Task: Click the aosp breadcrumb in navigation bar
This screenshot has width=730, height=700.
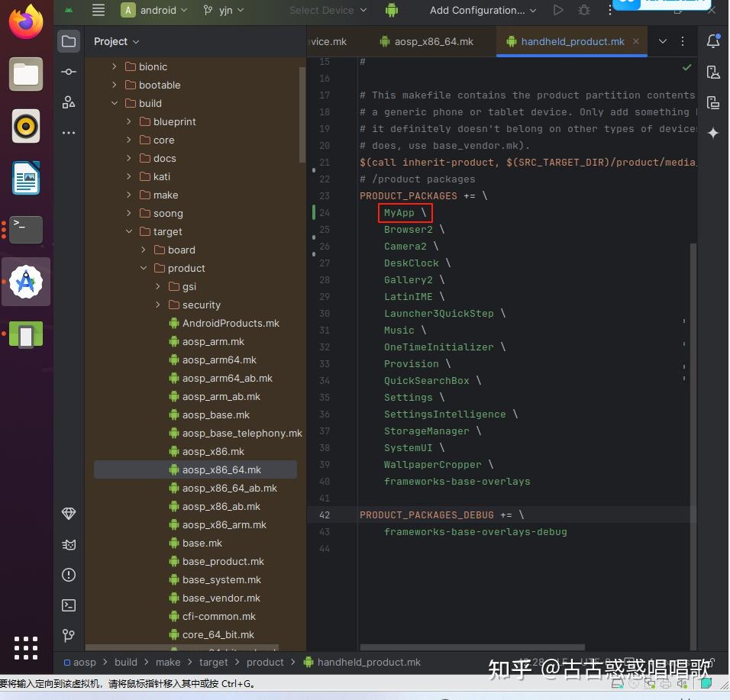Action: click(80, 662)
